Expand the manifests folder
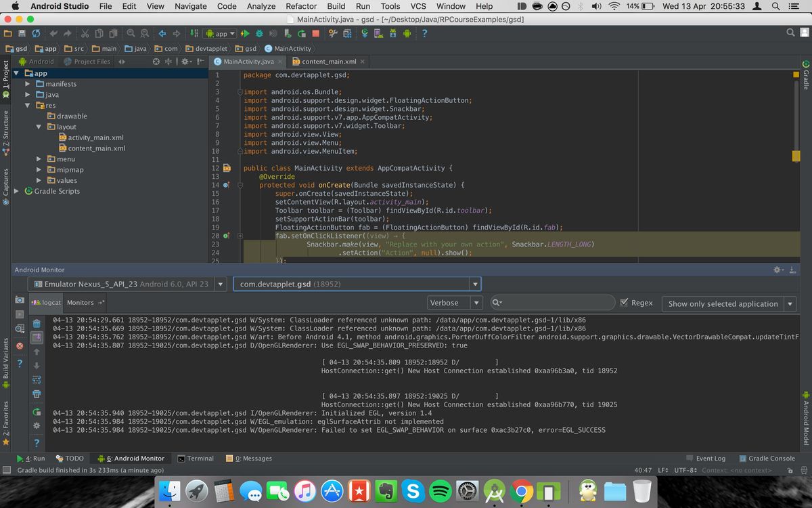812x508 pixels. [x=28, y=84]
